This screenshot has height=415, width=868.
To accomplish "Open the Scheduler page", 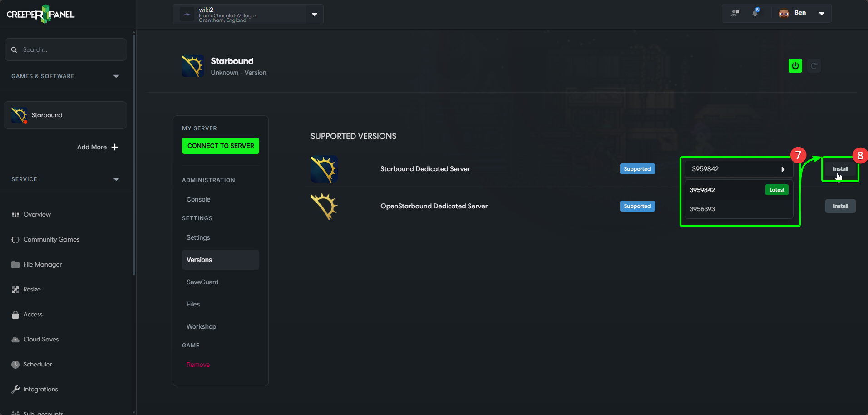I will [x=37, y=364].
